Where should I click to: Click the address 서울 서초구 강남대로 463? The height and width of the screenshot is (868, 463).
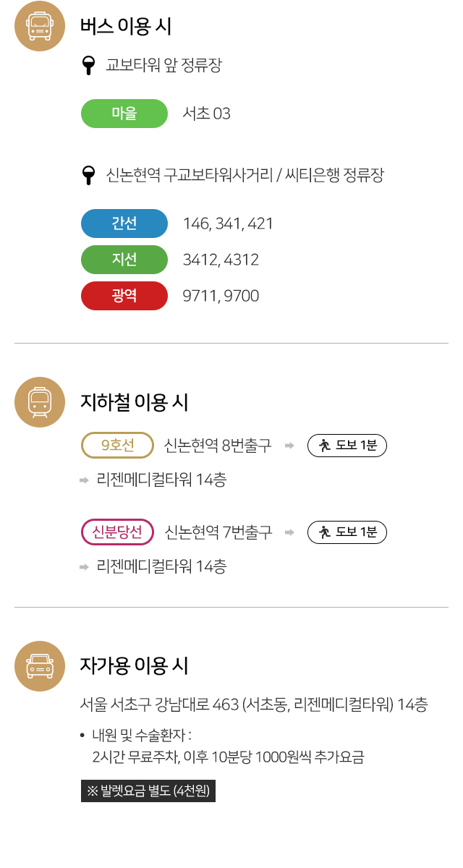(160, 705)
